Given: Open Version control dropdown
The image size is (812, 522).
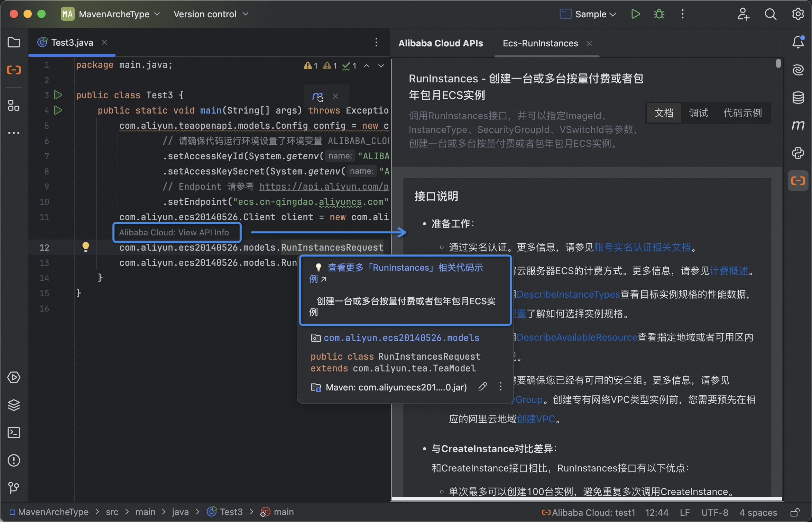Looking at the screenshot, I should pyautogui.click(x=211, y=14).
